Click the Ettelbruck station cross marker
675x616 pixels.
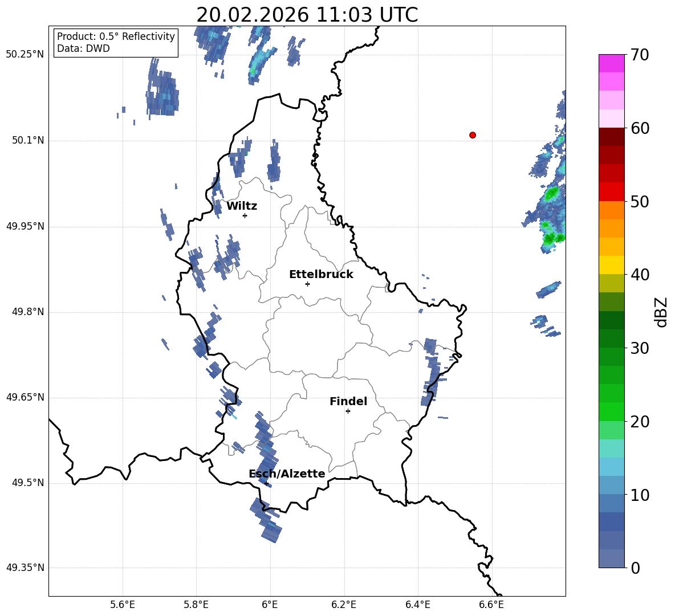[307, 284]
